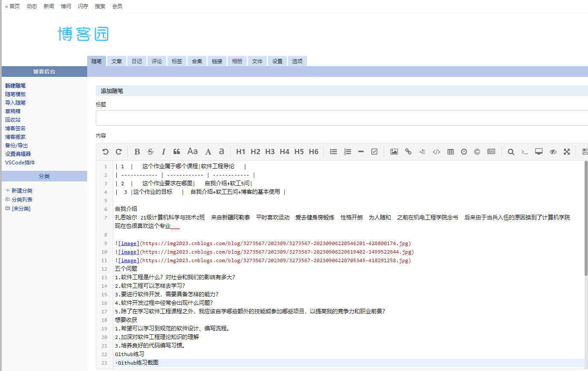Insert a horizontal rule

point(361,152)
